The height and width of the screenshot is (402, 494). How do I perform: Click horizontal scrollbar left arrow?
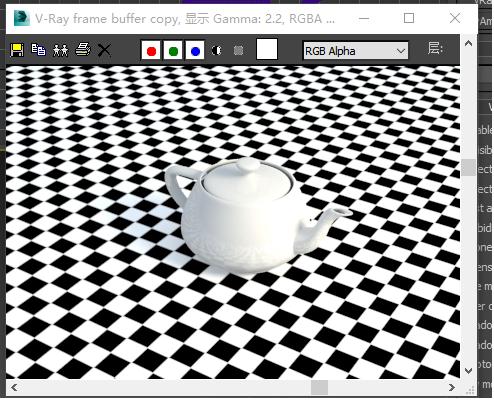click(x=14, y=388)
